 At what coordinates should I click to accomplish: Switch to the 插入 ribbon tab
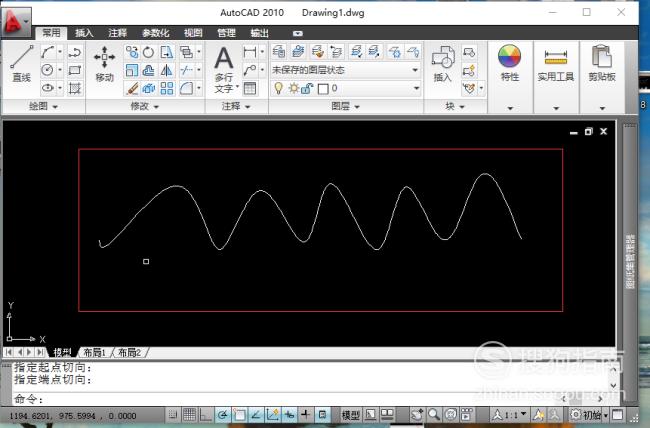point(84,33)
